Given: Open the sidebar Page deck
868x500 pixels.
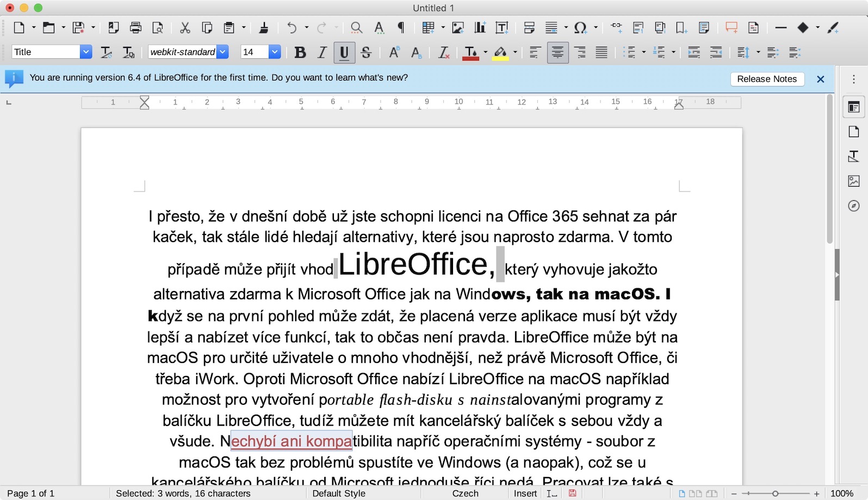Looking at the screenshot, I should tap(854, 132).
